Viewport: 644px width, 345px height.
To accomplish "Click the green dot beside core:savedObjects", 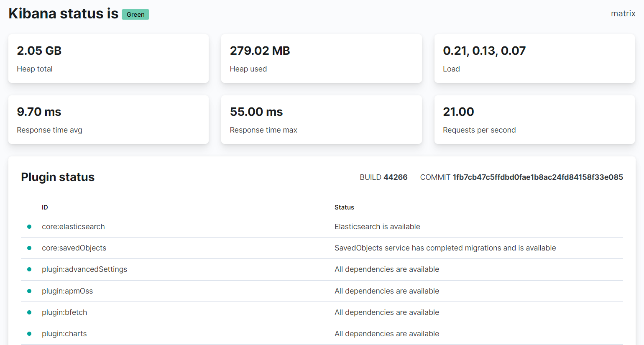I will 29,248.
